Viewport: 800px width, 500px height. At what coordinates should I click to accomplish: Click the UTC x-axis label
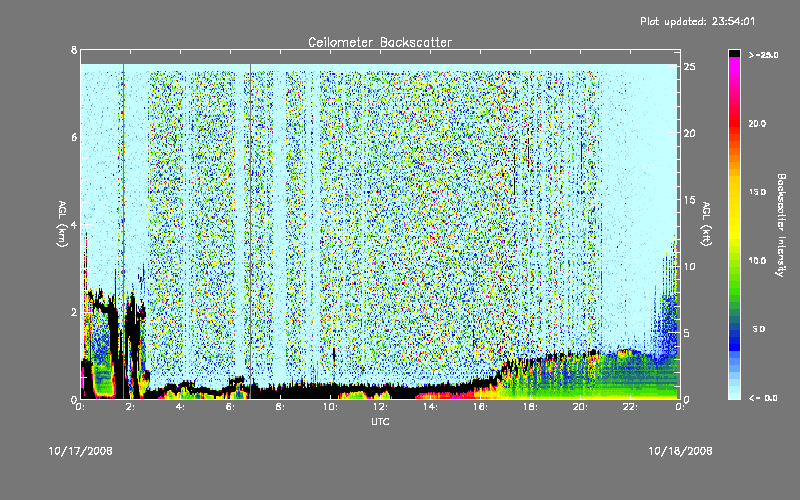[380, 422]
